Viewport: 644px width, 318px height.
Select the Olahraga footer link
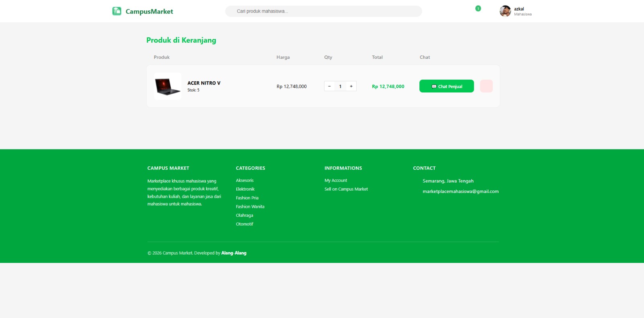tap(244, 215)
